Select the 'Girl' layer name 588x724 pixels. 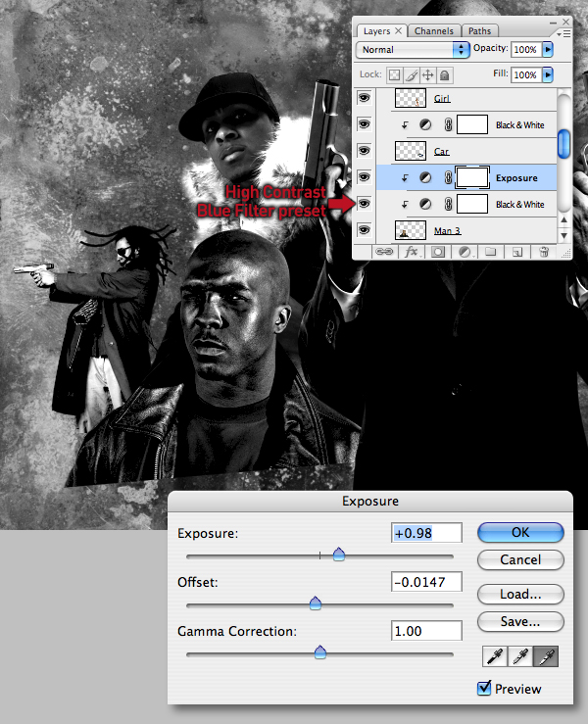(442, 98)
